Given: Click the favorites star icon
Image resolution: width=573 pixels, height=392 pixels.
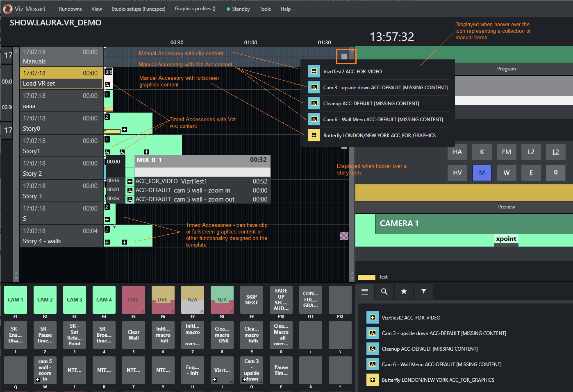Looking at the screenshot, I should click(x=404, y=292).
